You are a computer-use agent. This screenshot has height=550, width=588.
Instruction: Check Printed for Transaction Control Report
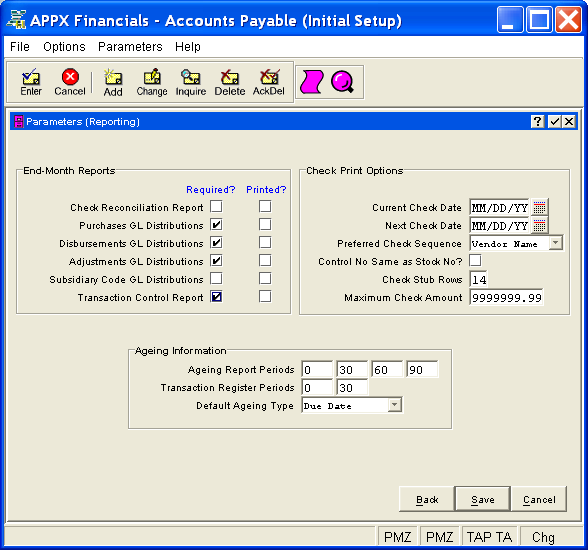265,297
